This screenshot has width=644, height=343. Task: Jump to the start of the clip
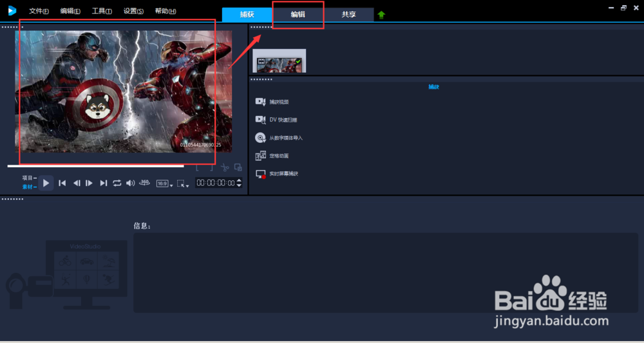pos(62,183)
